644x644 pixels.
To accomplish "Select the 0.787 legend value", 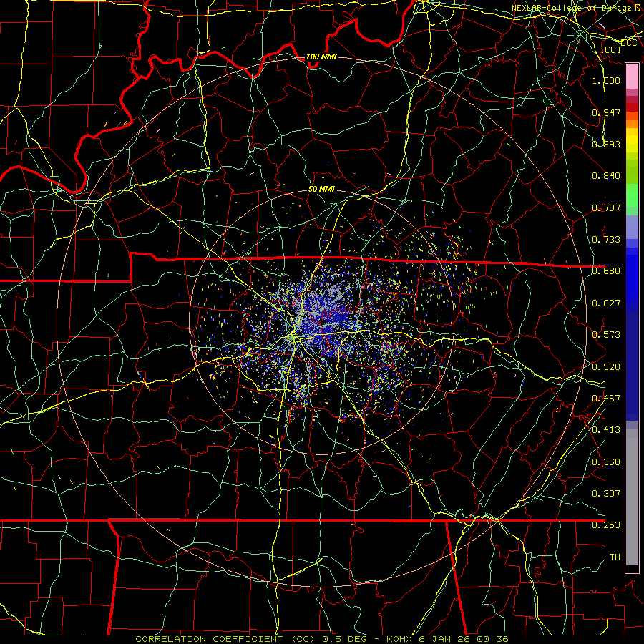I will coord(606,208).
